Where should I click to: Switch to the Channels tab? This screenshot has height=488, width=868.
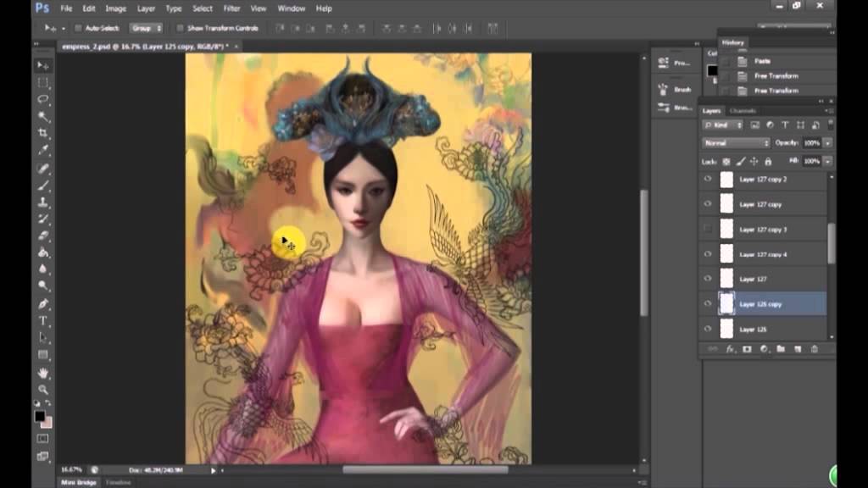(x=743, y=111)
